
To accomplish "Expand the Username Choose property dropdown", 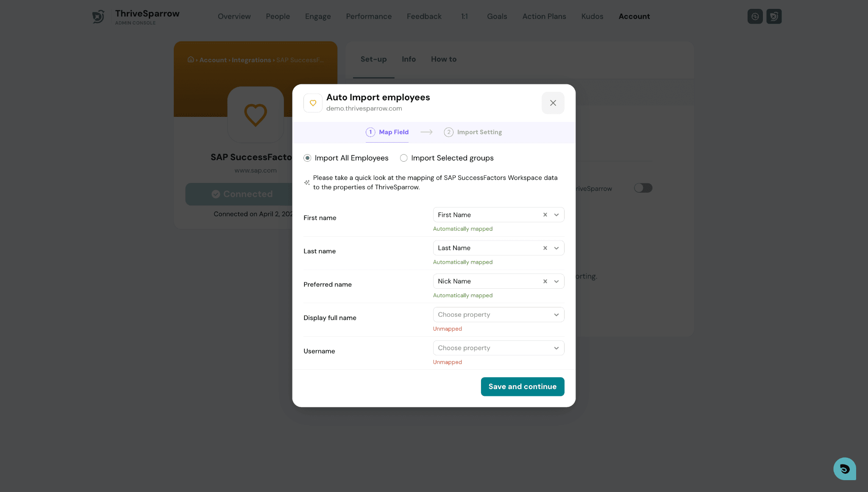I will coord(498,348).
